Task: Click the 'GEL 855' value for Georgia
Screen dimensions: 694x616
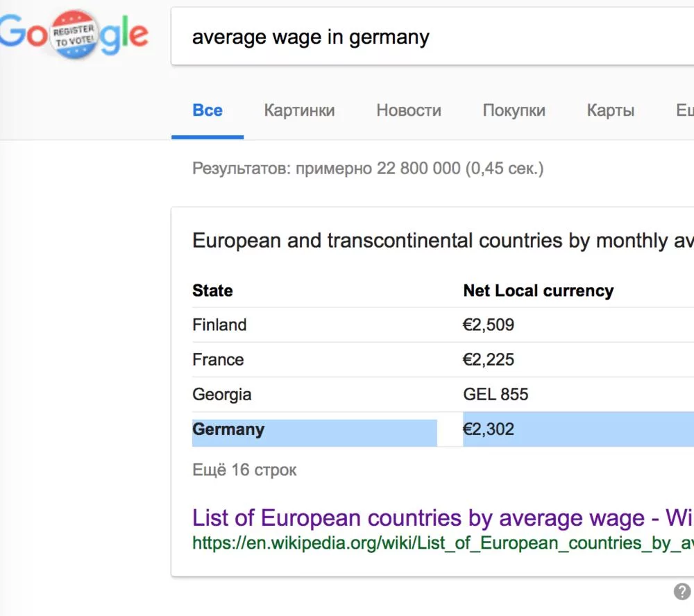Action: pos(496,395)
